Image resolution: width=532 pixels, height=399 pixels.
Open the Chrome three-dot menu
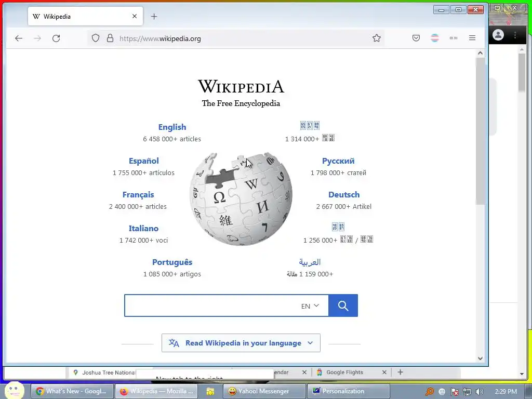click(515, 35)
